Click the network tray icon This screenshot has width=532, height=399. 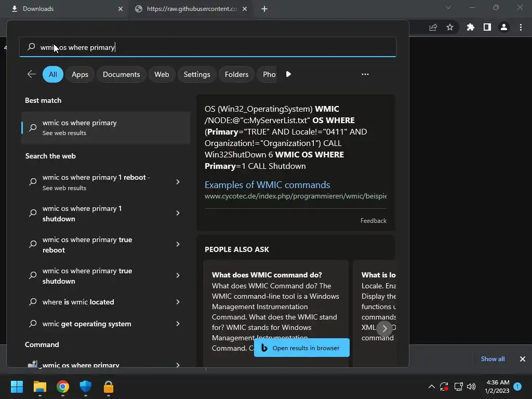[x=458, y=387]
